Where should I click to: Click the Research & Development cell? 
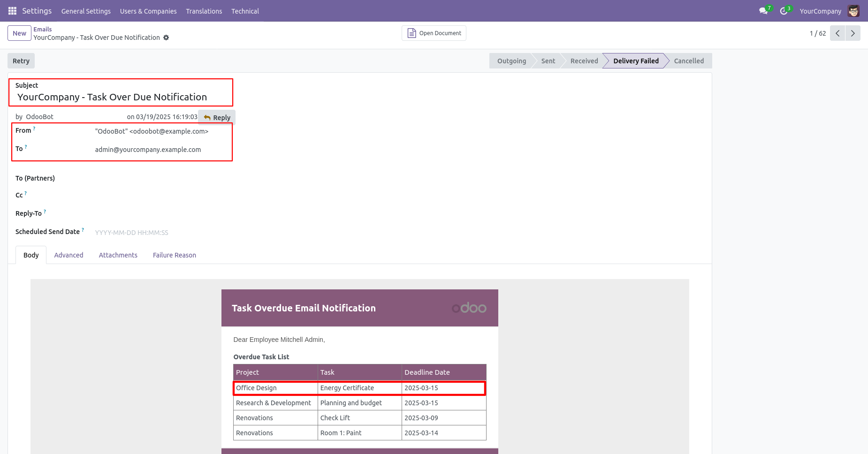(275, 403)
